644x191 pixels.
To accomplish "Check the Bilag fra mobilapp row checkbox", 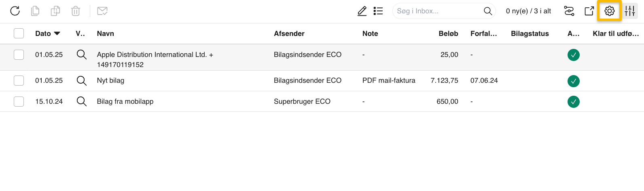I will (x=19, y=101).
